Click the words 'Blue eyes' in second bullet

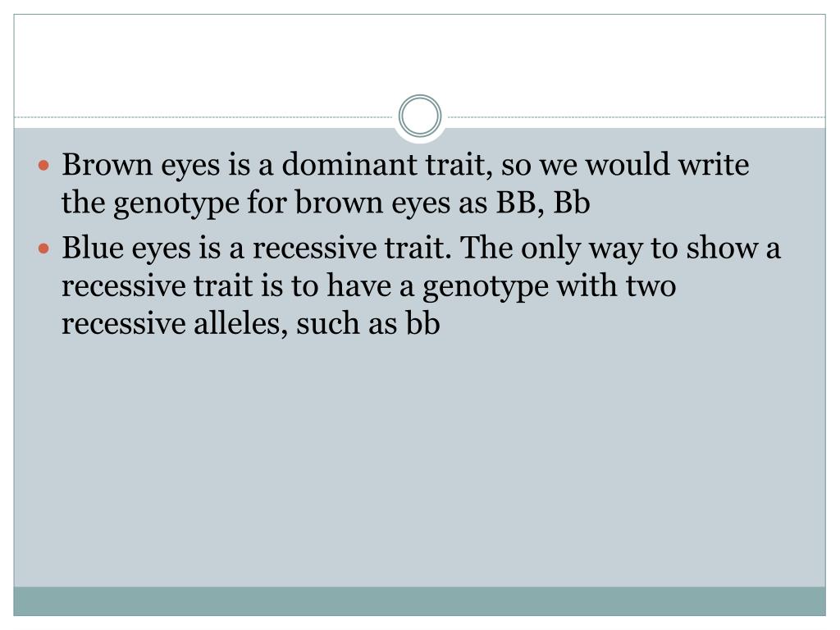click(126, 249)
